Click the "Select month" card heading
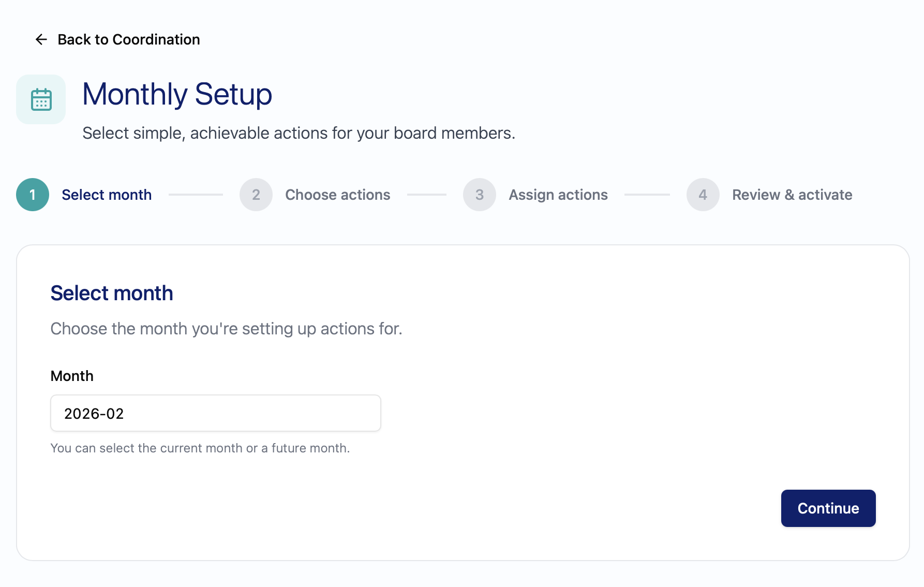 (x=112, y=293)
